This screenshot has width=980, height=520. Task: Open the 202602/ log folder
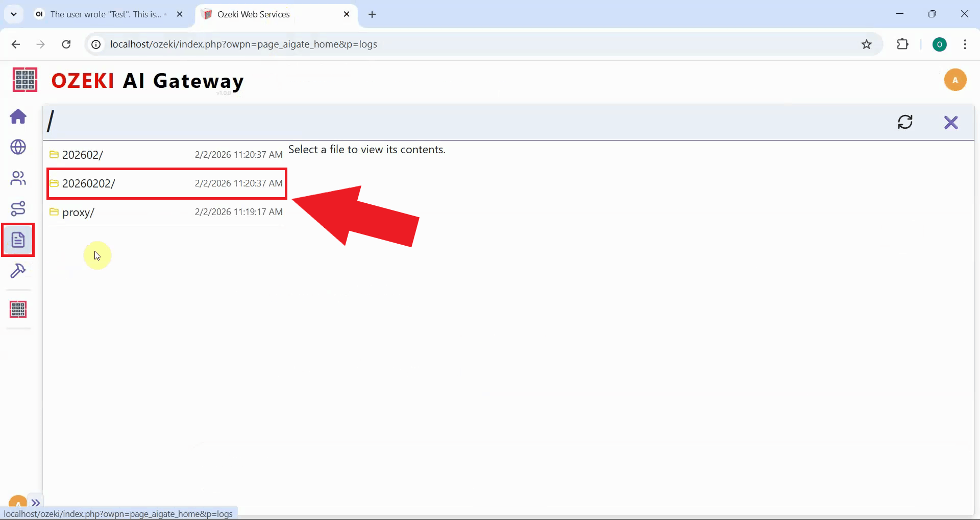point(83,155)
